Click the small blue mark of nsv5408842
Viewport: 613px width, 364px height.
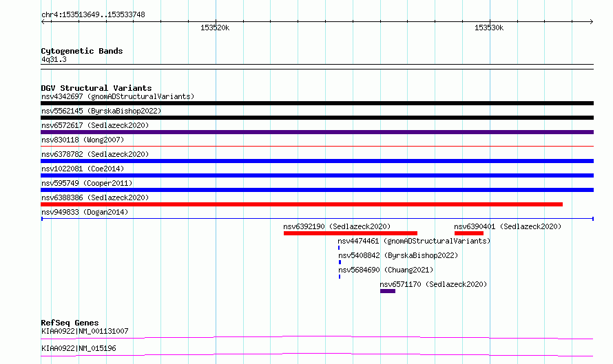pos(340,262)
